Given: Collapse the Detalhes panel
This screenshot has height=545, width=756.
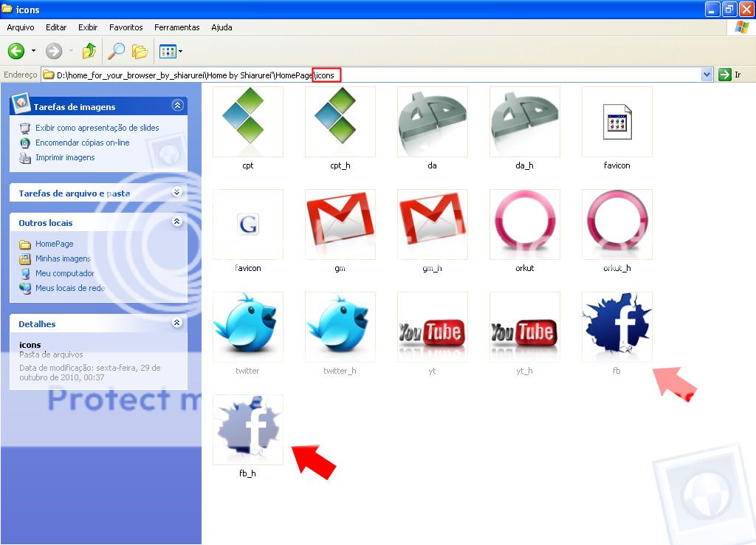Looking at the screenshot, I should [x=176, y=323].
